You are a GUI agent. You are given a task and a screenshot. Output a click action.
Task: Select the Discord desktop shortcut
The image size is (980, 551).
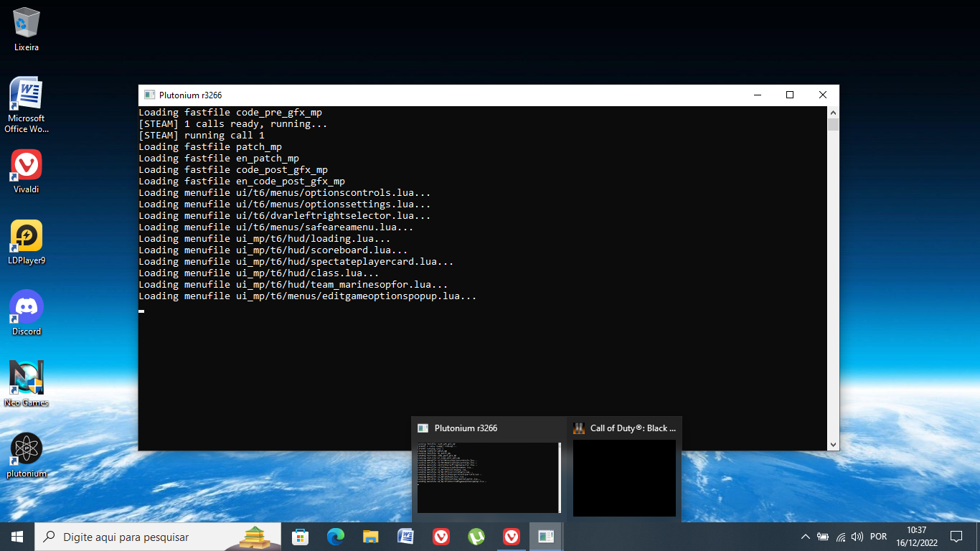(x=27, y=313)
